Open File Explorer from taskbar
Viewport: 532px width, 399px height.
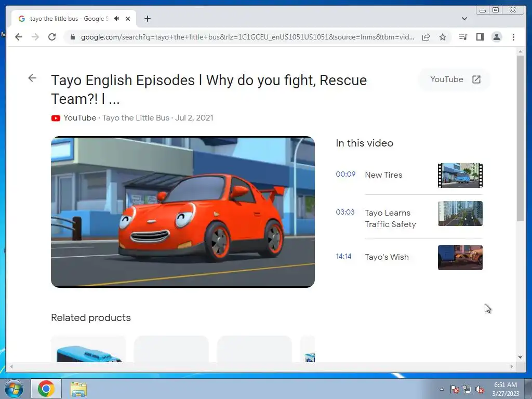tap(78, 389)
